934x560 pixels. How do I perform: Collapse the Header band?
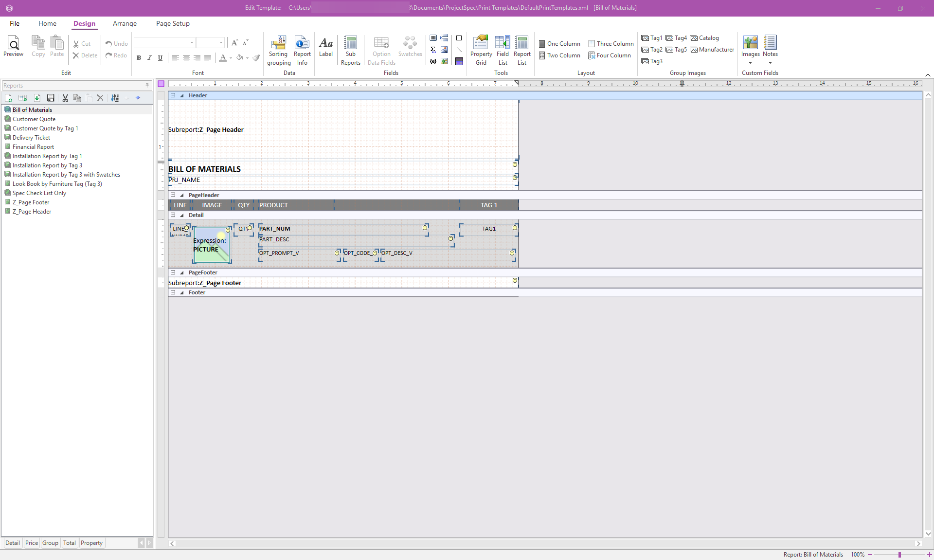(x=173, y=95)
